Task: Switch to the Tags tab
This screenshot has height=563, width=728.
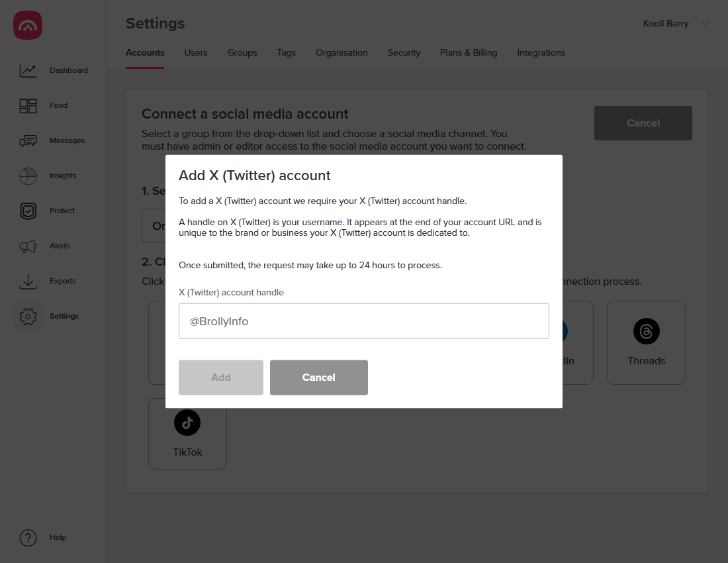Action: point(286,52)
